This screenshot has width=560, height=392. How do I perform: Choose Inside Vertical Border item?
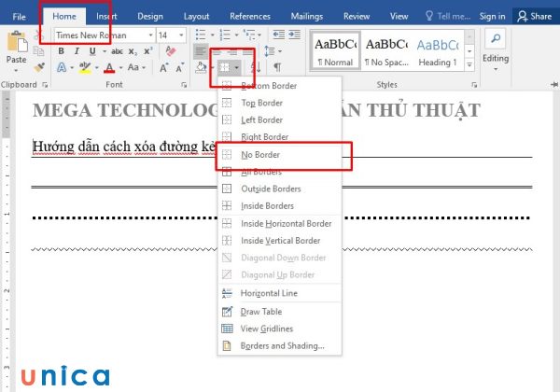click(x=280, y=241)
